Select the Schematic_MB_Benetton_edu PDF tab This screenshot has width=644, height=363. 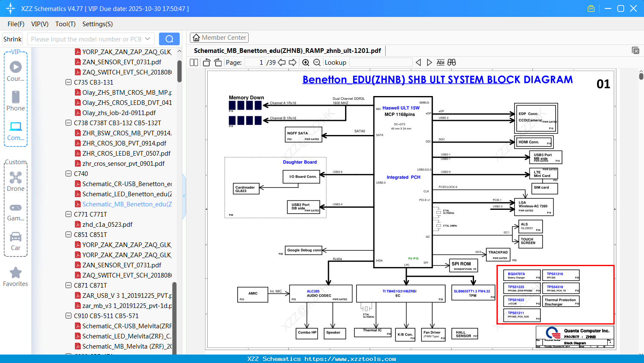pos(288,51)
